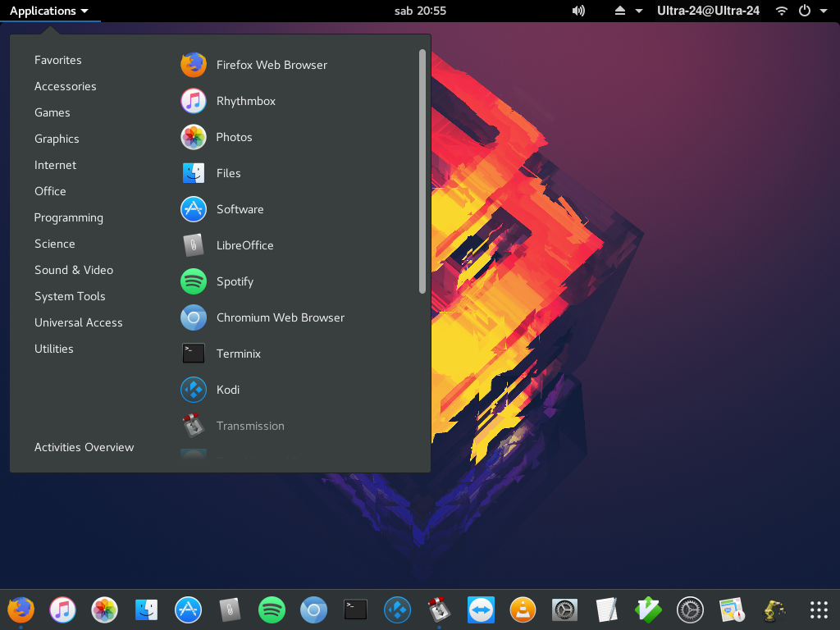Open the clock showing sab 20:55
The image size is (840, 630).
(420, 11)
